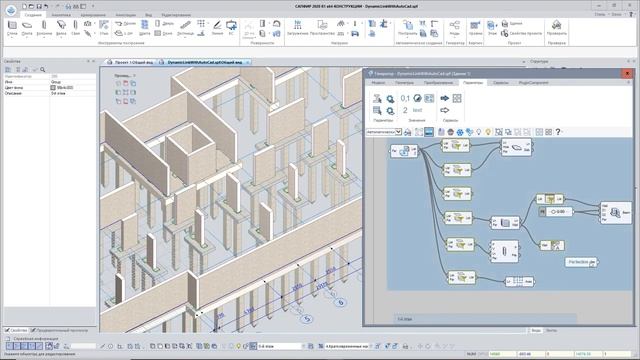Open the Модель tab in the Generator window
Image resolution: width=640 pixels, height=360 pixels.
[378, 82]
